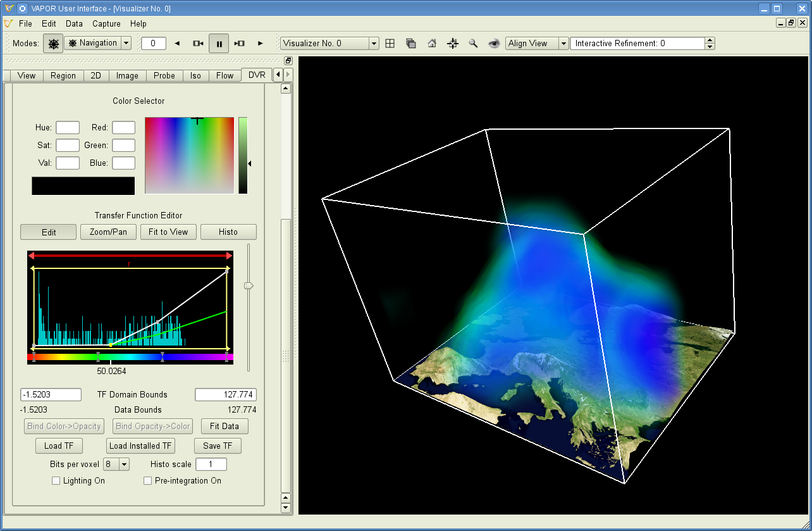The image size is (812, 531).
Task: Enable the Lighting On checkbox
Action: point(57,481)
